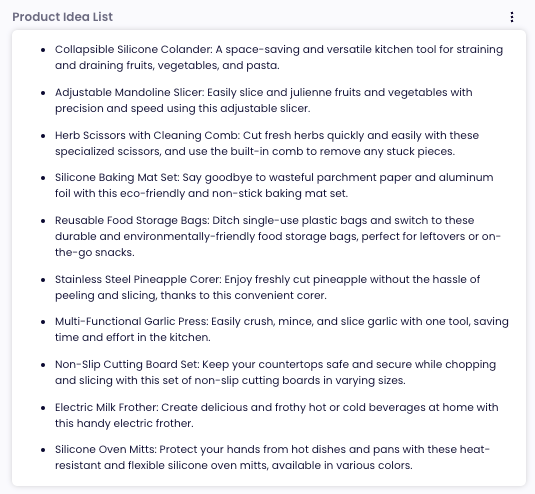Click the text 'this handy electric frother.'

[124, 423]
